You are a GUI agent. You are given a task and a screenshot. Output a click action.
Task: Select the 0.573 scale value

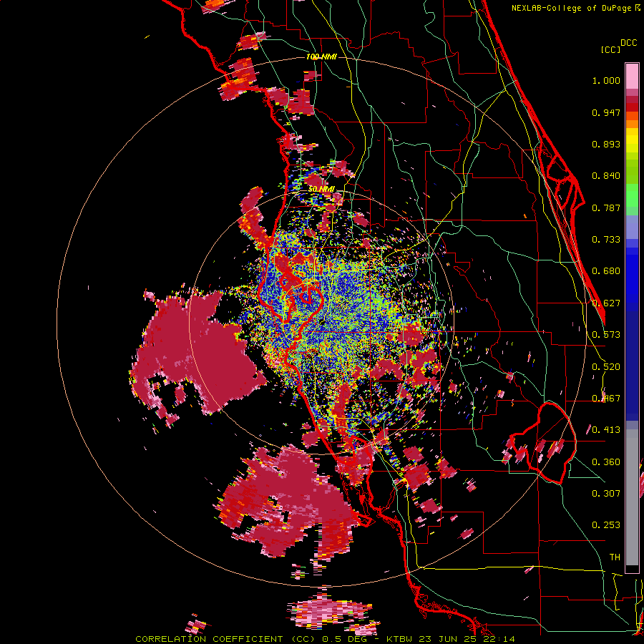click(606, 335)
